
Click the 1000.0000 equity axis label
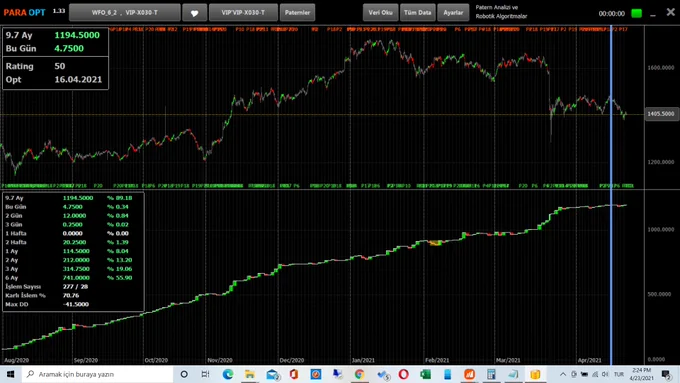click(660, 229)
